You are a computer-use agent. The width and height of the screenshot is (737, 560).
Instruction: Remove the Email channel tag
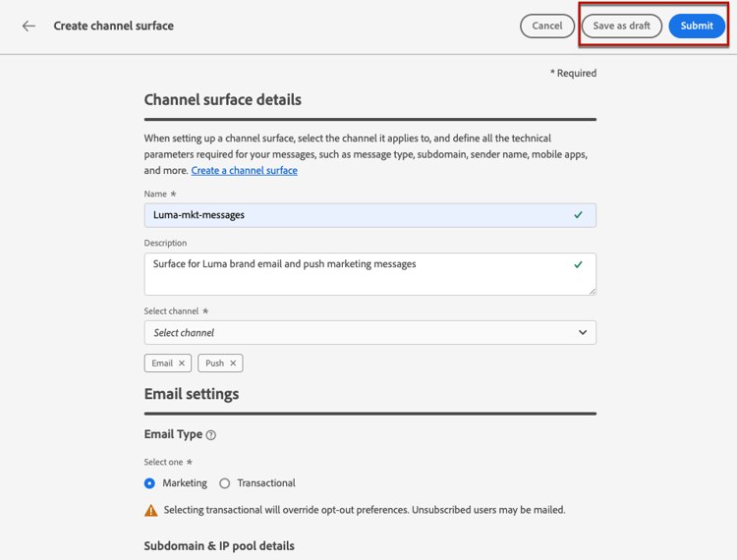click(x=182, y=364)
